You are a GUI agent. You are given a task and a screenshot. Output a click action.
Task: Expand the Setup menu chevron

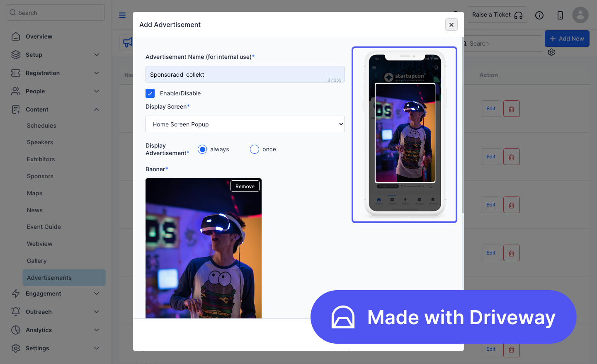(97, 55)
